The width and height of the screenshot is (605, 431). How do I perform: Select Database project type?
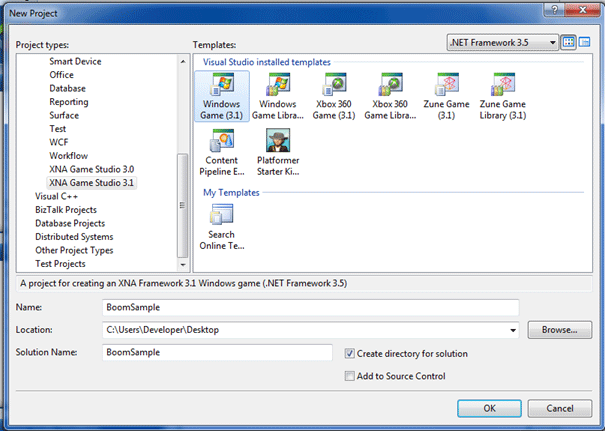tap(68, 88)
